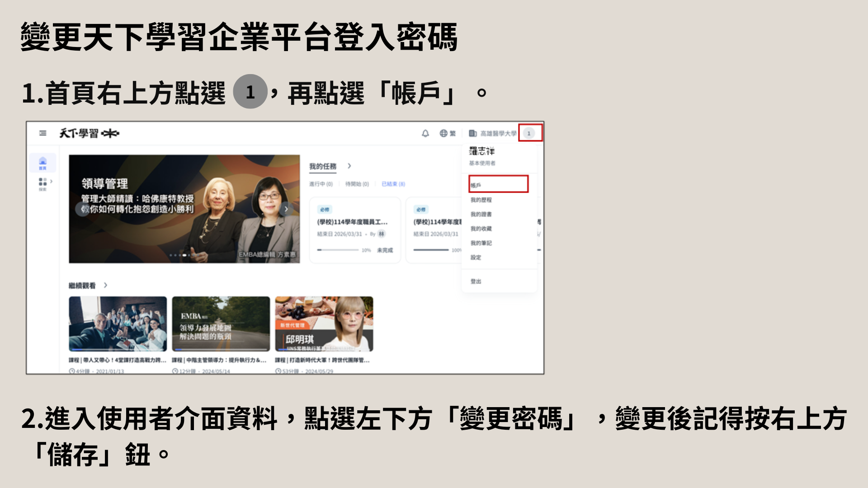Open the team selfie course thumbnail
This screenshot has height=488, width=868.
pos(118,324)
